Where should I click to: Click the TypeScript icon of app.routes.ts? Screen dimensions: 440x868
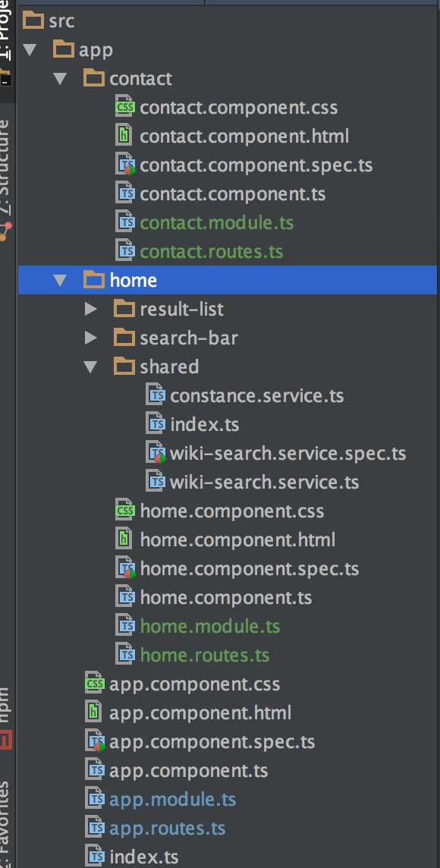tap(95, 828)
